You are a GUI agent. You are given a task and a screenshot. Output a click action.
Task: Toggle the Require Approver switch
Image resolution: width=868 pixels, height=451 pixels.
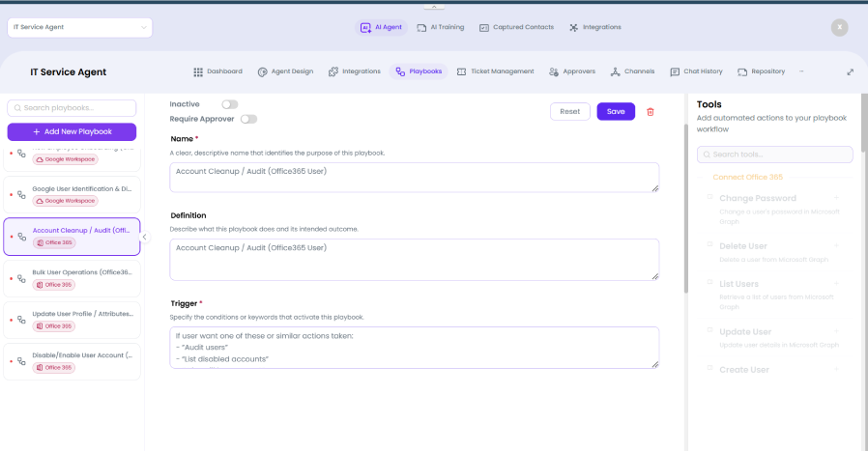[x=249, y=119]
